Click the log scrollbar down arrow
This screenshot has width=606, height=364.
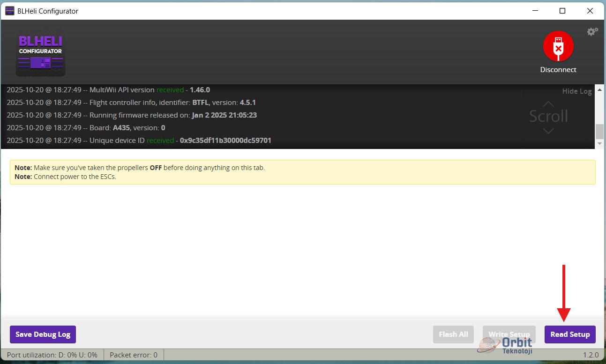tap(599, 144)
